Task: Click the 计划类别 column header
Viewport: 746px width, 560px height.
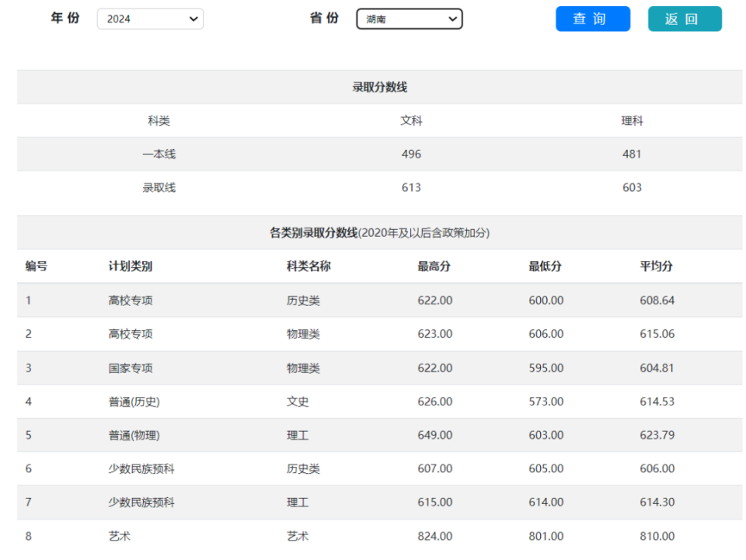Action: 131,266
